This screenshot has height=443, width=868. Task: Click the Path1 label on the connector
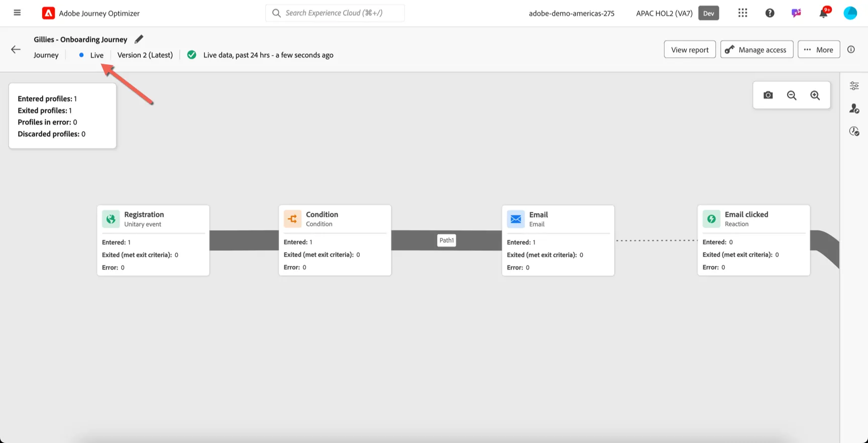pyautogui.click(x=447, y=240)
